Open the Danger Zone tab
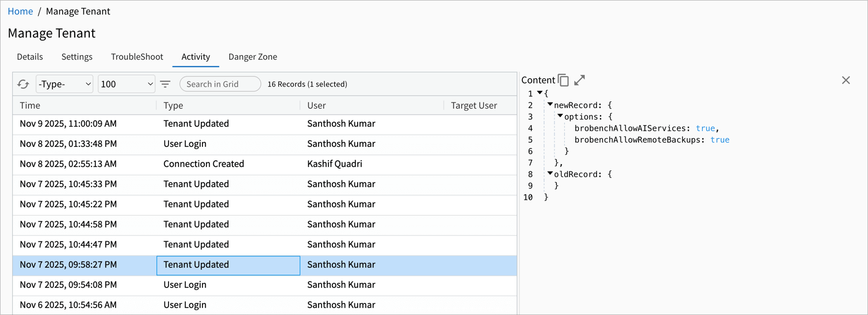The image size is (868, 315). coord(253,56)
